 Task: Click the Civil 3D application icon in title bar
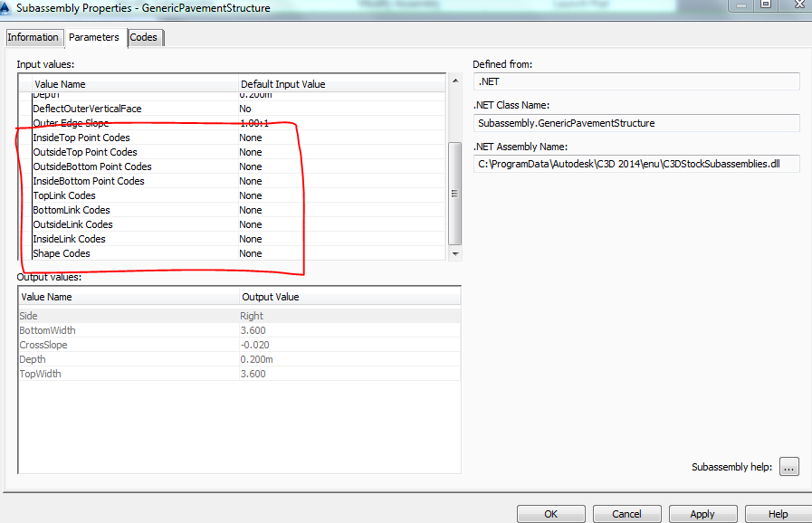point(9,7)
